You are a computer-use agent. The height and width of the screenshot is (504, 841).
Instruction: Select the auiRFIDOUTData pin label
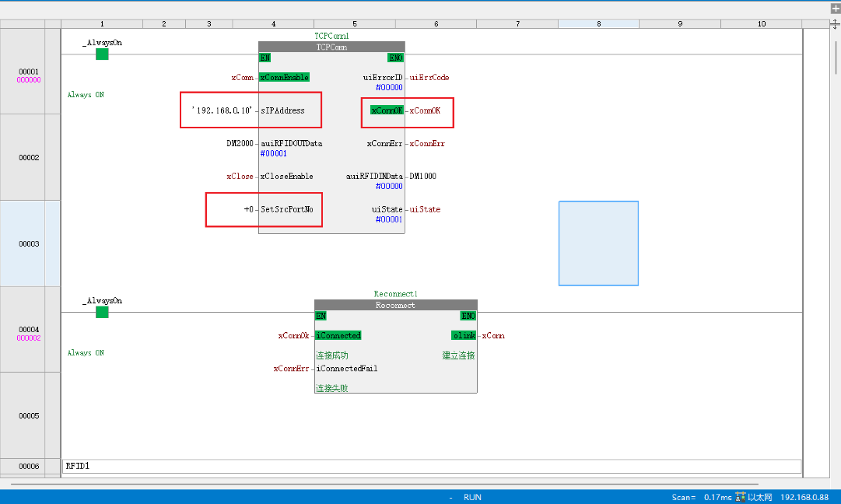coord(291,143)
